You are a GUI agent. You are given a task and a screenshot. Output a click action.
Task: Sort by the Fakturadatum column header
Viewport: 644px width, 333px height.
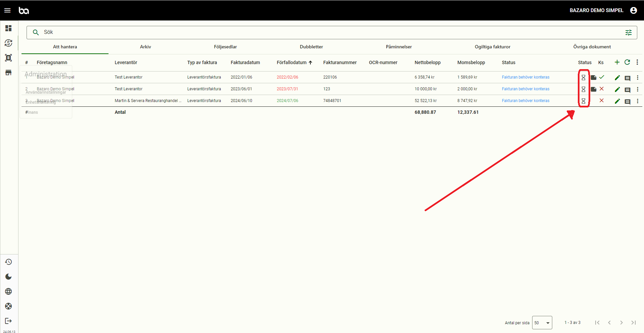pos(245,62)
